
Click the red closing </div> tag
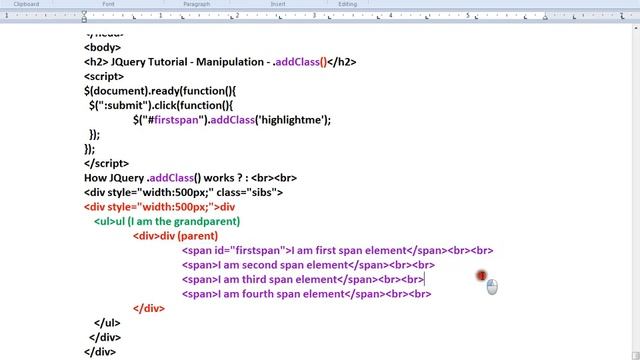(x=149, y=309)
